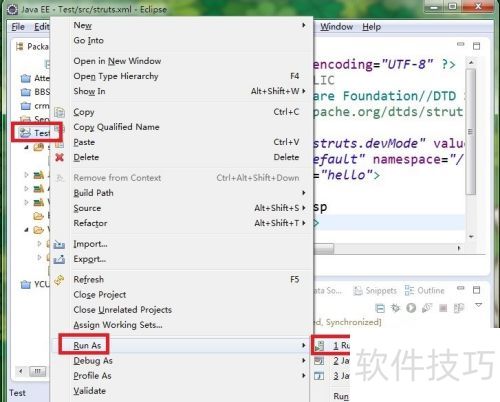Image resolution: width=500 pixels, height=402 pixels.
Task: Start the server in profile mode
Action: [x=427, y=308]
